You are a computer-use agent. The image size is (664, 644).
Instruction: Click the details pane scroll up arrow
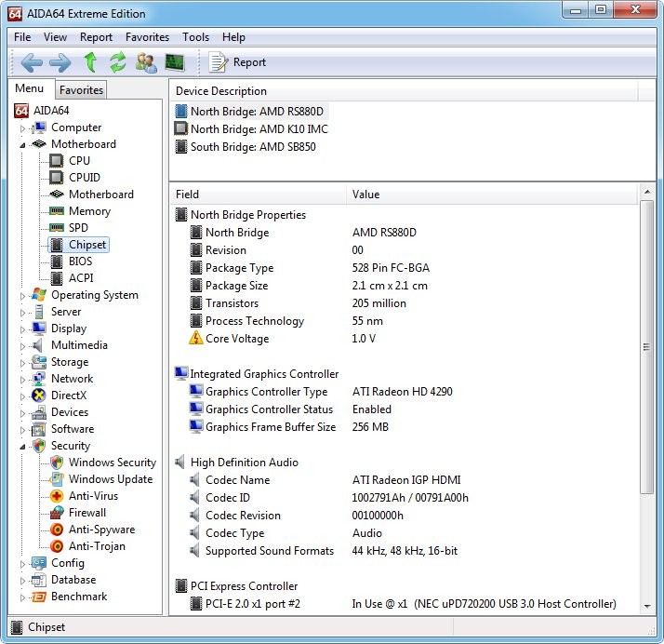[x=646, y=192]
